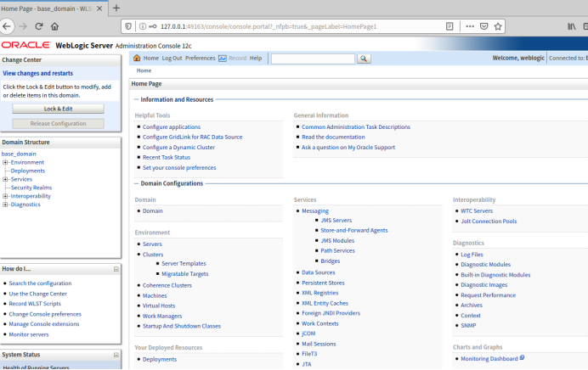Screen dimensions: 588x370
Task: Reload the page with refresh icon
Action: [x=38, y=26]
